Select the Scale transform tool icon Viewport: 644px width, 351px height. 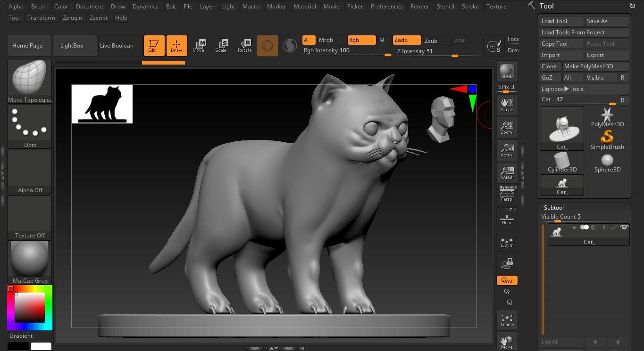point(221,46)
